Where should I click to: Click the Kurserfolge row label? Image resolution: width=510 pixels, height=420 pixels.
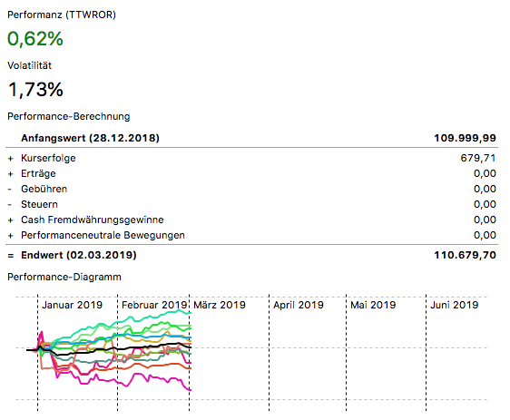coord(48,158)
